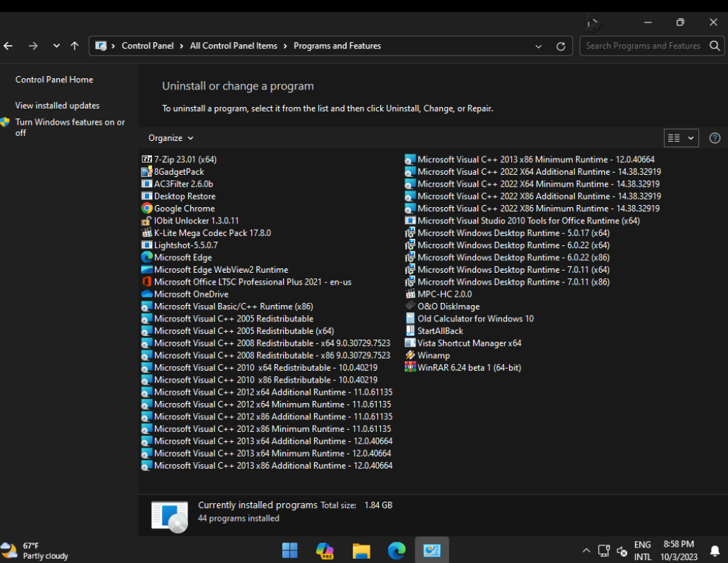728x563 pixels.
Task: Click the Winamp icon in list
Action: (x=410, y=355)
